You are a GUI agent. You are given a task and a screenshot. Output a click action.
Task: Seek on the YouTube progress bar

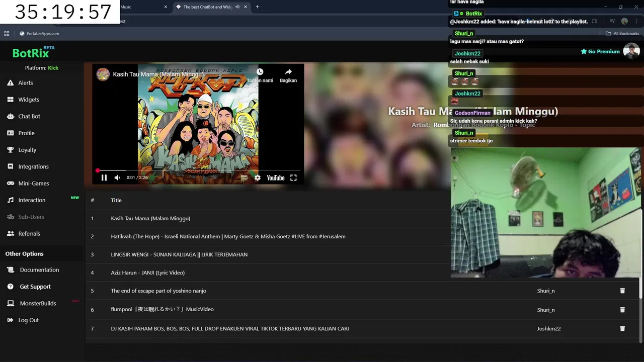point(199,170)
